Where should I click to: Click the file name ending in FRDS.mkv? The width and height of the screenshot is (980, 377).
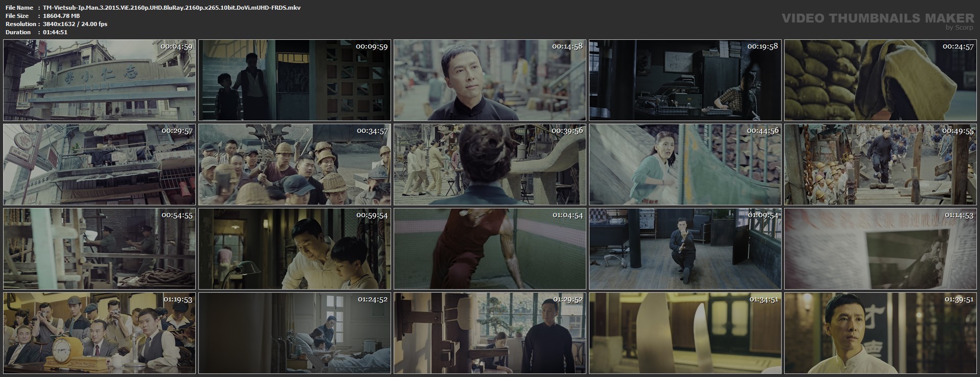point(172,8)
